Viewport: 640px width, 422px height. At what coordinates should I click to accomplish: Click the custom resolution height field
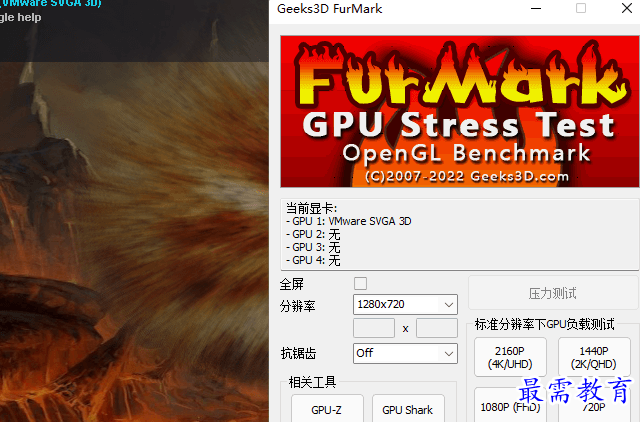tap(437, 328)
